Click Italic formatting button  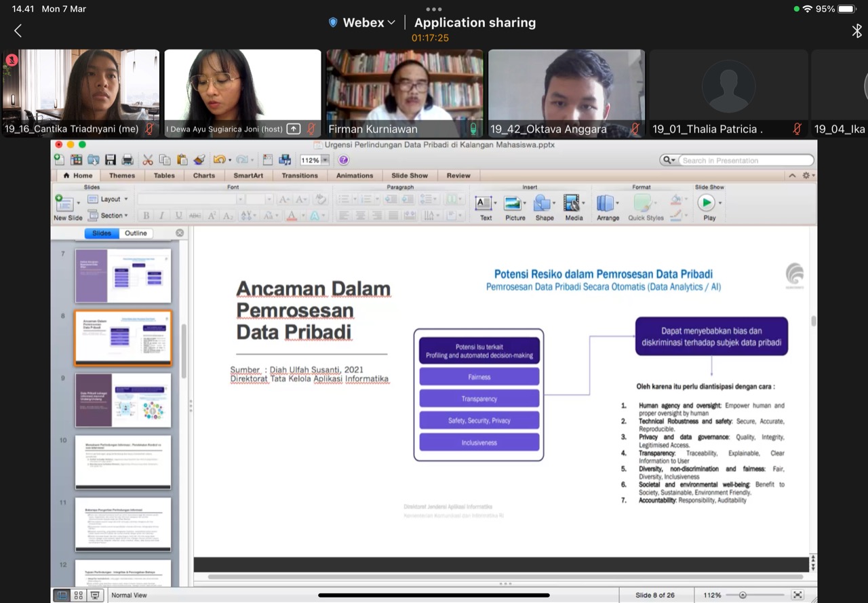pos(162,216)
